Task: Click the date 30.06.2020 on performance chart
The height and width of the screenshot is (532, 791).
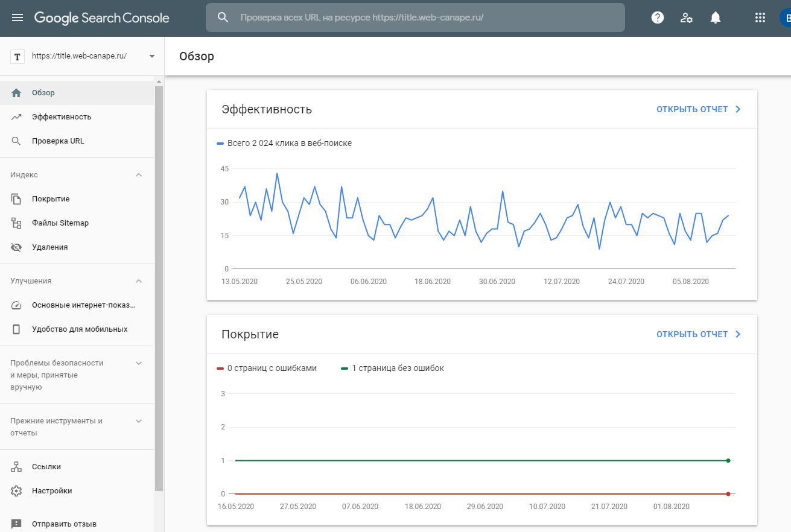Action: [497, 282]
